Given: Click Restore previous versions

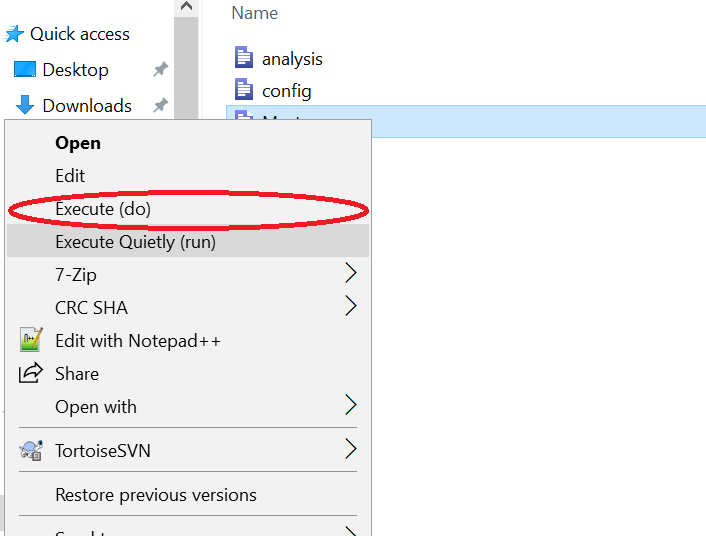Looking at the screenshot, I should 155,495.
